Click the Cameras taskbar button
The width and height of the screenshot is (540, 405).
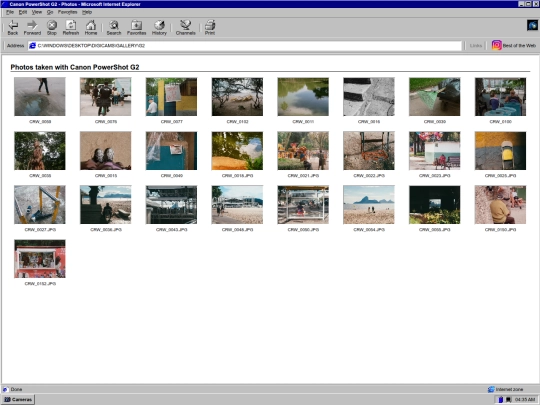coord(18,399)
